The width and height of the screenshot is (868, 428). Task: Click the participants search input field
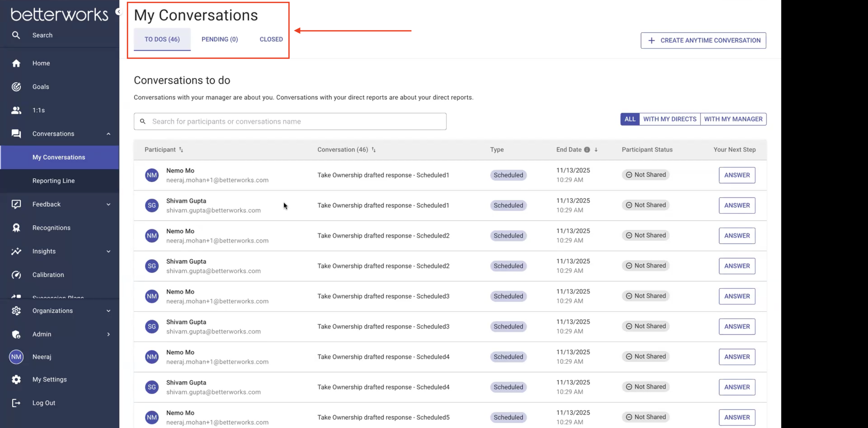[290, 121]
